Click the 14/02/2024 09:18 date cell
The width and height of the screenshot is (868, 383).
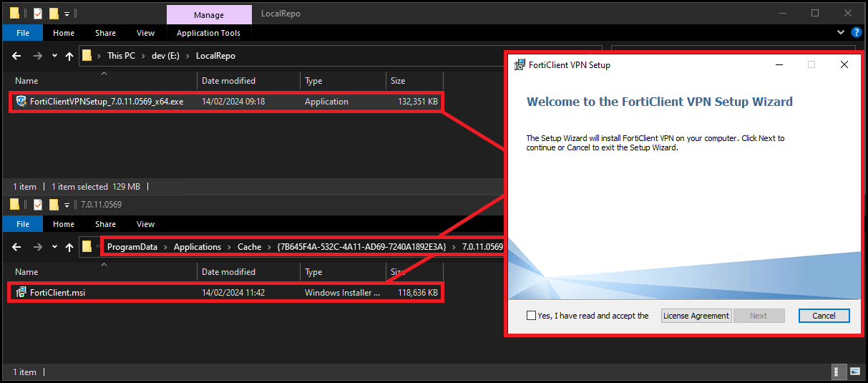point(233,102)
